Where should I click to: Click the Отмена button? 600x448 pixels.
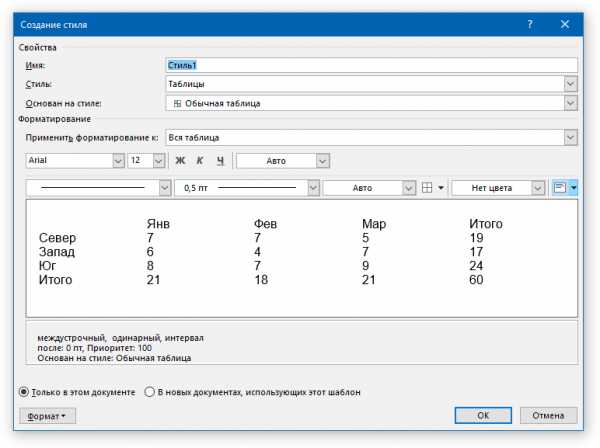[551, 415]
